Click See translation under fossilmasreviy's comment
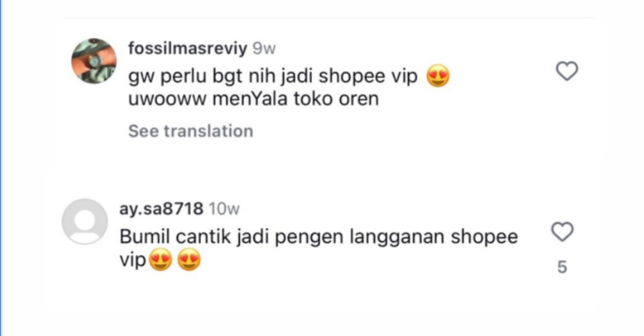 (191, 131)
